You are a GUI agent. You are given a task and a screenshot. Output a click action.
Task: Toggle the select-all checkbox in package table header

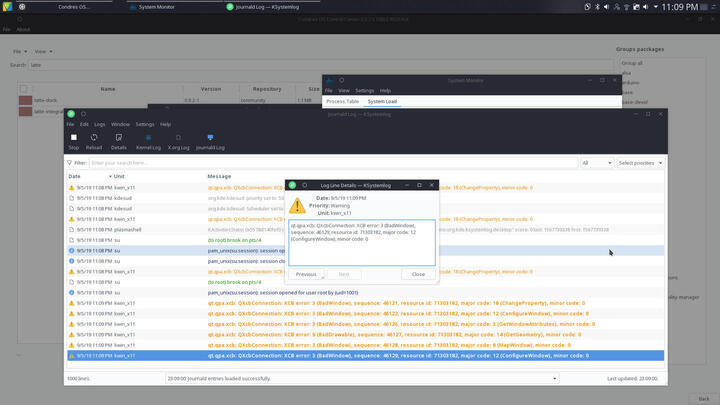(x=23, y=89)
